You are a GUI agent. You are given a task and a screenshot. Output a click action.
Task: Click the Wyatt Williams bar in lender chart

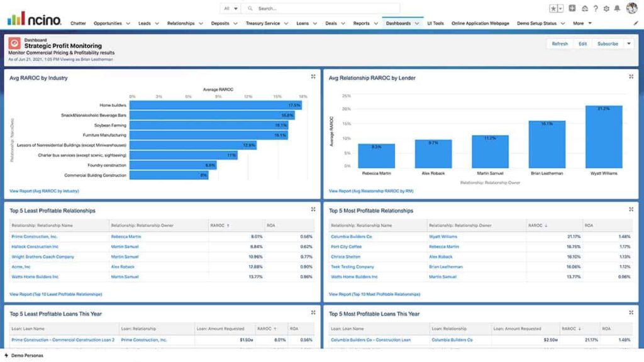tap(604, 136)
